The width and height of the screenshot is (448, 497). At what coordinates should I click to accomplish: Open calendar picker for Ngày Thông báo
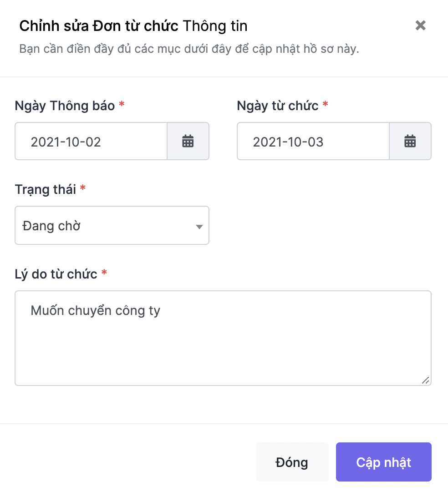188,141
